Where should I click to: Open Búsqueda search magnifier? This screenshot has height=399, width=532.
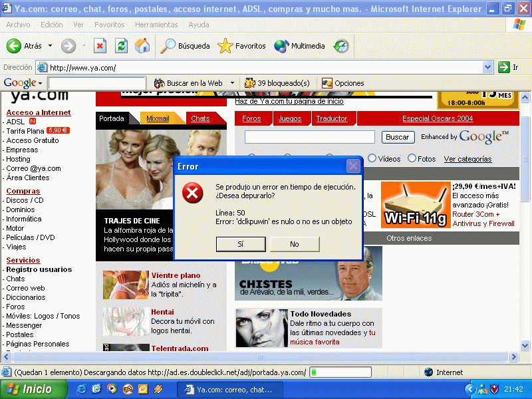[185, 46]
